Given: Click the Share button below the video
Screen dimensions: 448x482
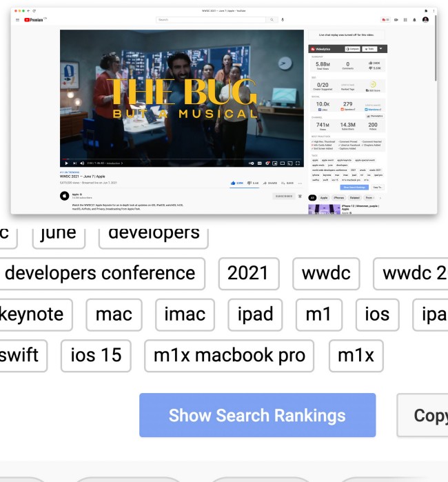Looking at the screenshot, I should click(269, 183).
